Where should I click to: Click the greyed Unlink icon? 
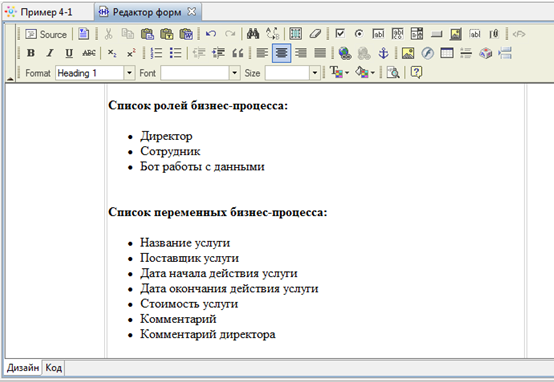tap(364, 53)
